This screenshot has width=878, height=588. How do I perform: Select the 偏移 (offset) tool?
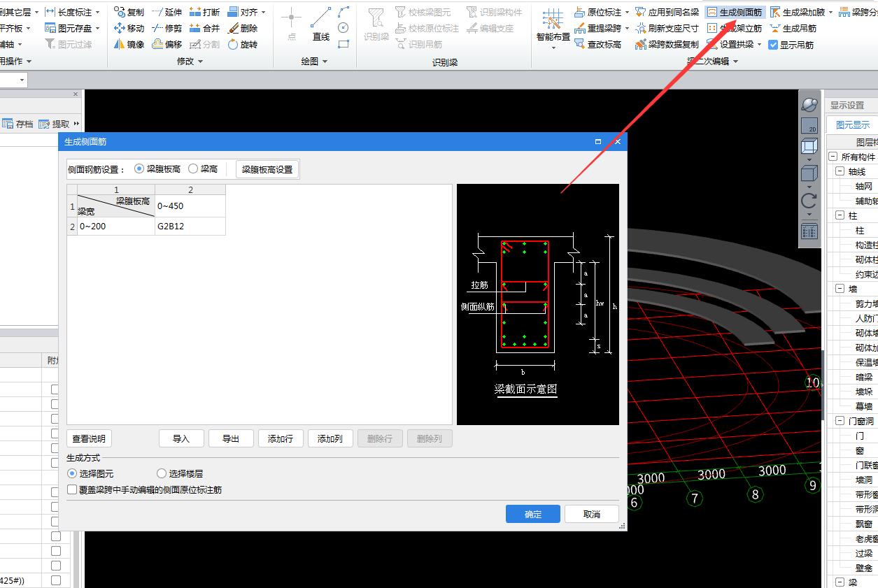coord(167,44)
